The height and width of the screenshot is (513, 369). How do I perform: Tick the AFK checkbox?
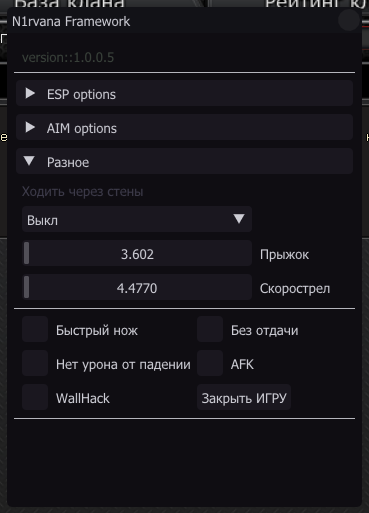click(x=210, y=363)
